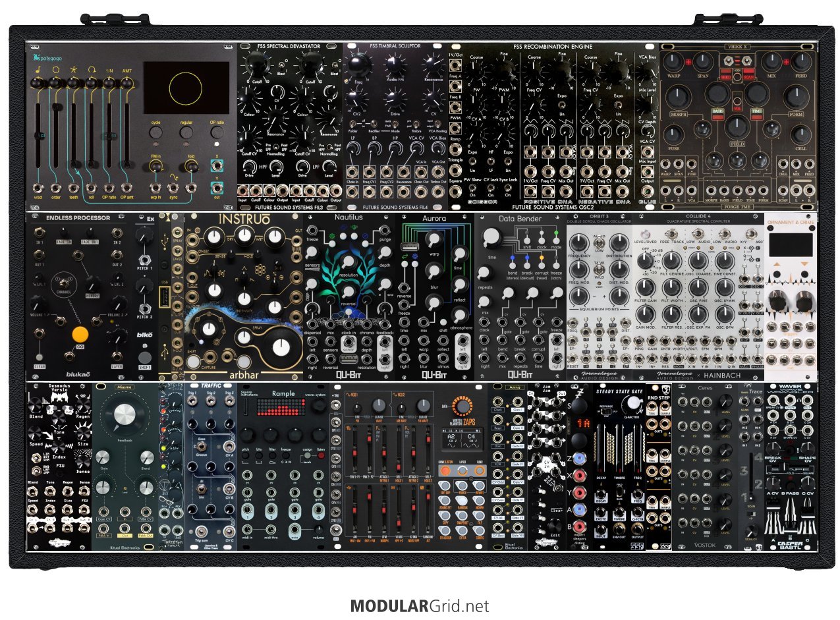The image size is (840, 620).
Task: Click the Ornament & Crime OLED screen
Action: (x=790, y=244)
